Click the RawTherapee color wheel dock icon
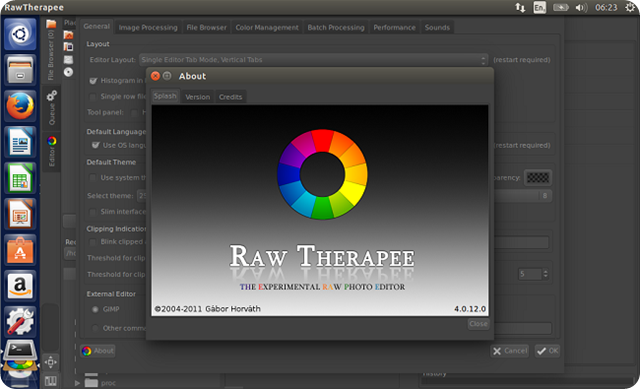 pos(20,366)
